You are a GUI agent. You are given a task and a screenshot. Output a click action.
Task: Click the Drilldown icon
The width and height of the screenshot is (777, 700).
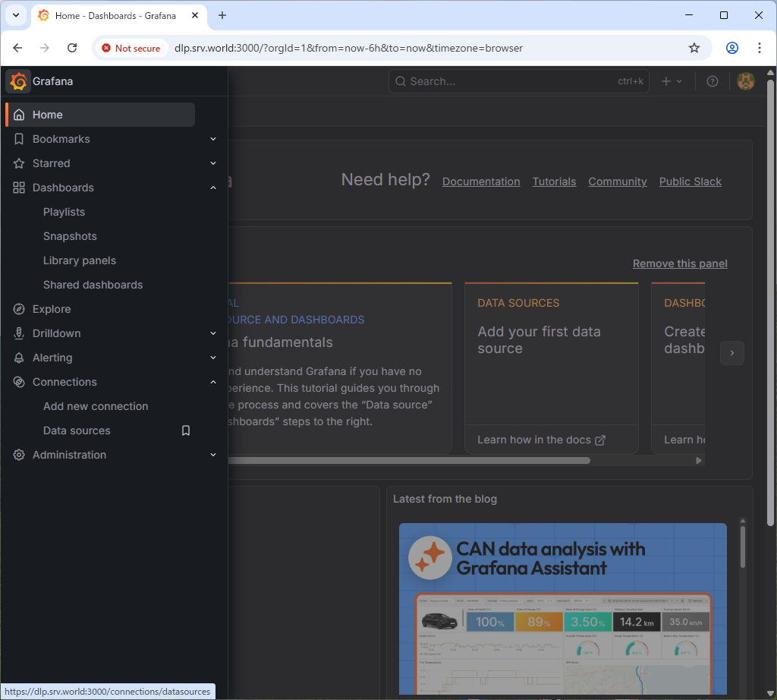(x=19, y=333)
